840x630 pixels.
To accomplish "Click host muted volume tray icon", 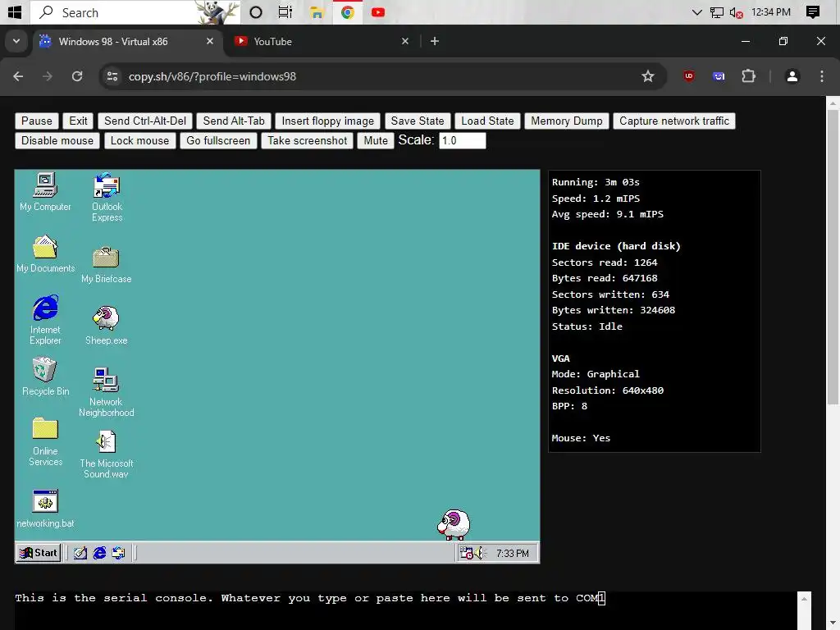I will 736,12.
